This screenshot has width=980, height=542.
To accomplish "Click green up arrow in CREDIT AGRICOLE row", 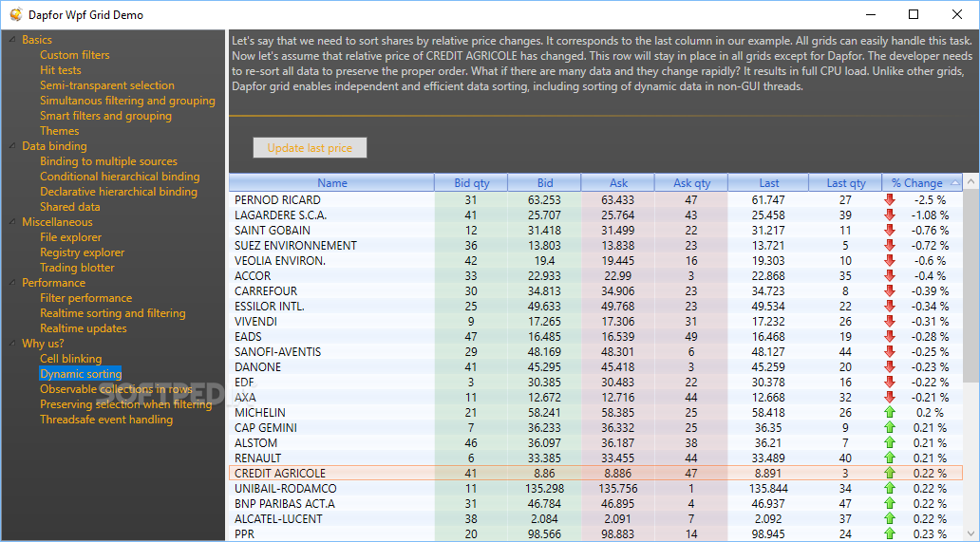I will tap(890, 474).
